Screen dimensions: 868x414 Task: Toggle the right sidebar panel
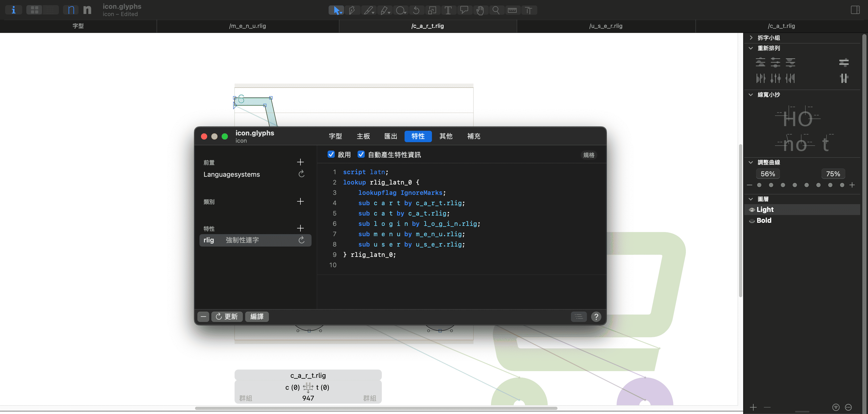click(x=855, y=10)
